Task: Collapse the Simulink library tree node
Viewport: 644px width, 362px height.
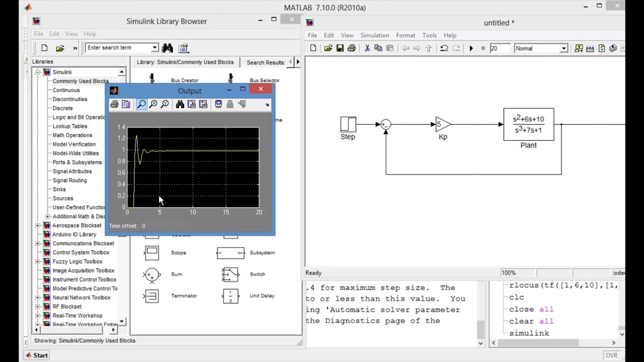Action: tap(38, 72)
